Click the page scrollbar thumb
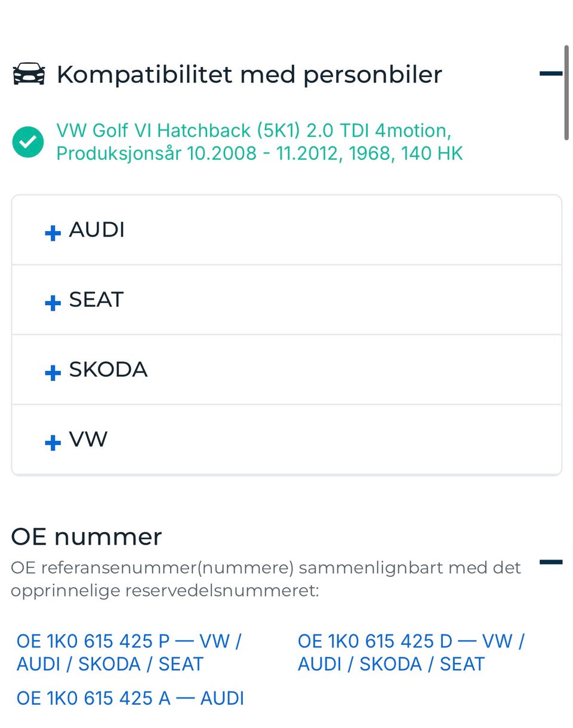Screen dimensions: 573x728 pyautogui.click(x=566, y=93)
